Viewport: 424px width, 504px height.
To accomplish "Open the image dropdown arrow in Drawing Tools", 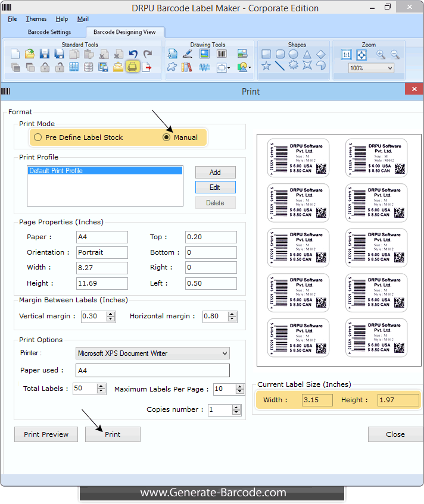I will 249,68.
